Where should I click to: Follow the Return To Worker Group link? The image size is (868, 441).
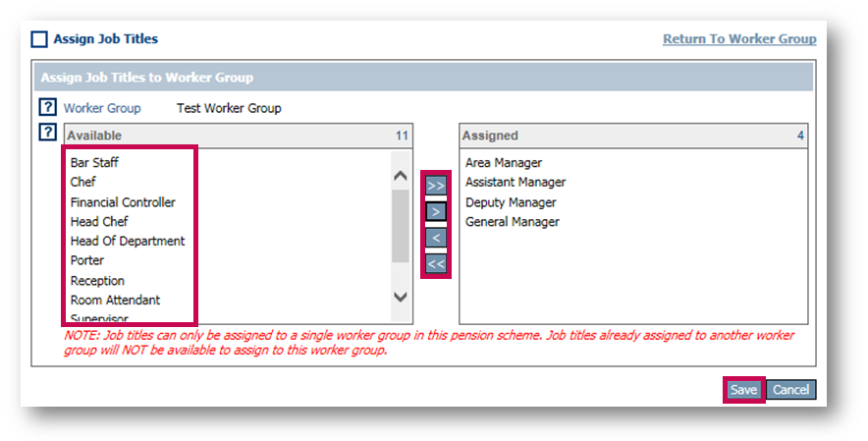(739, 39)
